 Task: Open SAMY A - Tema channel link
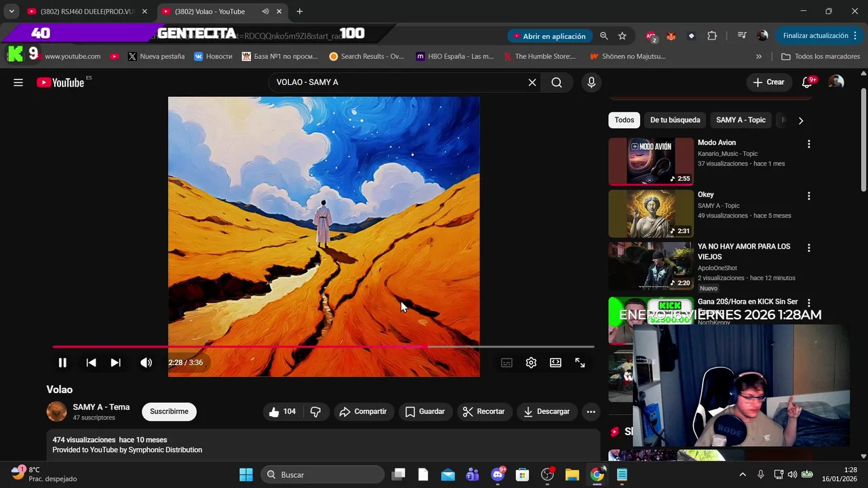[x=101, y=407]
